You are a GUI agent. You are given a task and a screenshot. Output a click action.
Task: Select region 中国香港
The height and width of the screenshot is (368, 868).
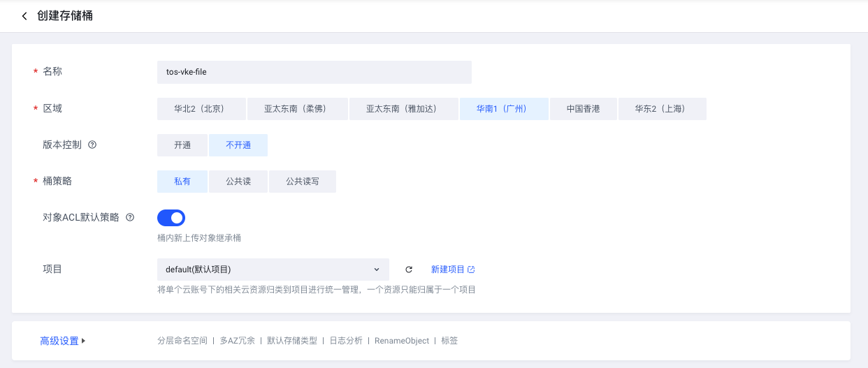point(583,109)
